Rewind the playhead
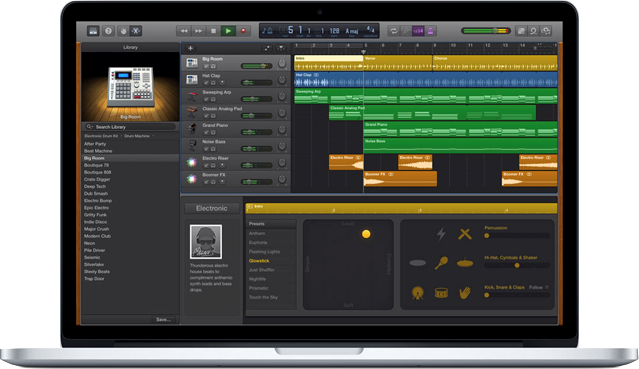The height and width of the screenshot is (369, 639). (184, 31)
